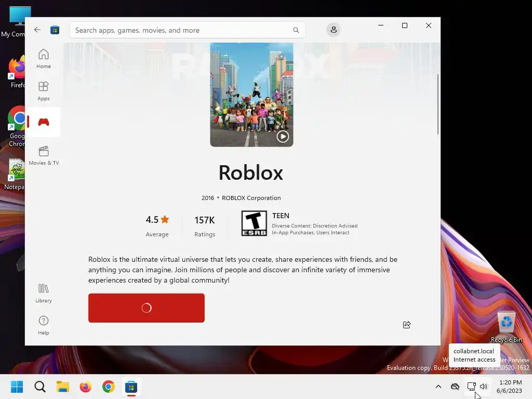532x399 pixels.
Task: Open taskbar Search
Action: (39, 387)
